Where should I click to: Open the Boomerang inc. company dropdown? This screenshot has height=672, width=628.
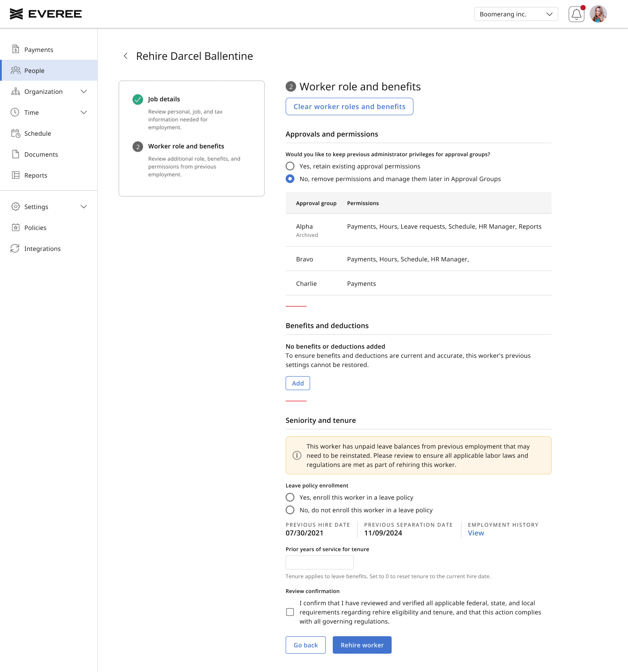tap(516, 14)
